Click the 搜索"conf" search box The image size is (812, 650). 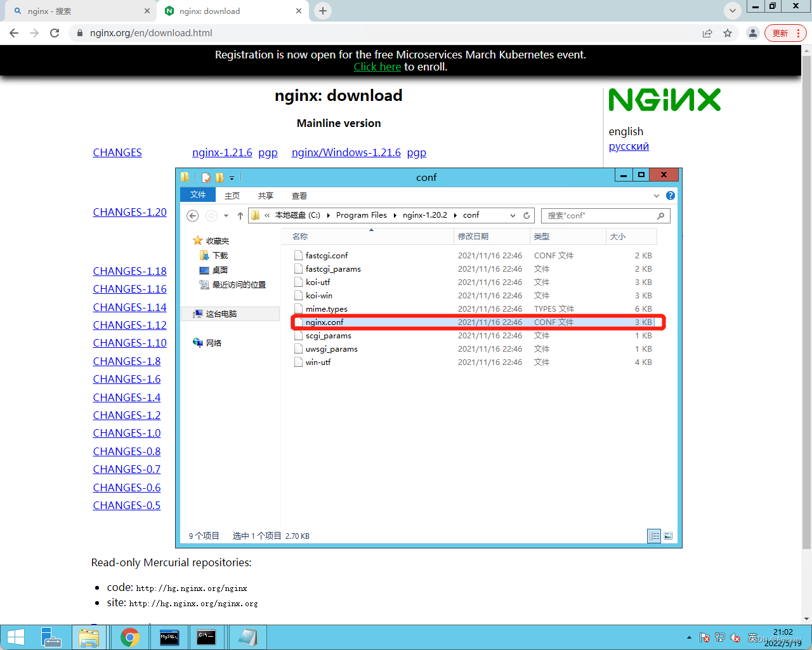tap(606, 216)
